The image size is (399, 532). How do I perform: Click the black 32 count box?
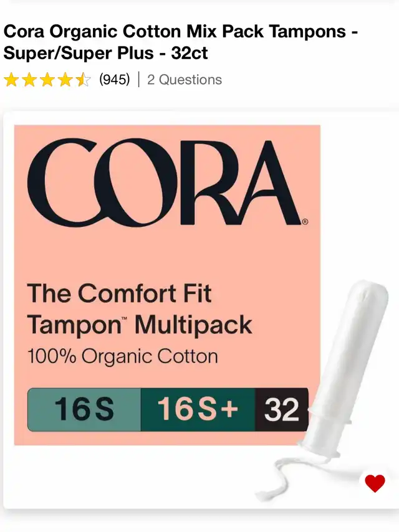click(282, 409)
